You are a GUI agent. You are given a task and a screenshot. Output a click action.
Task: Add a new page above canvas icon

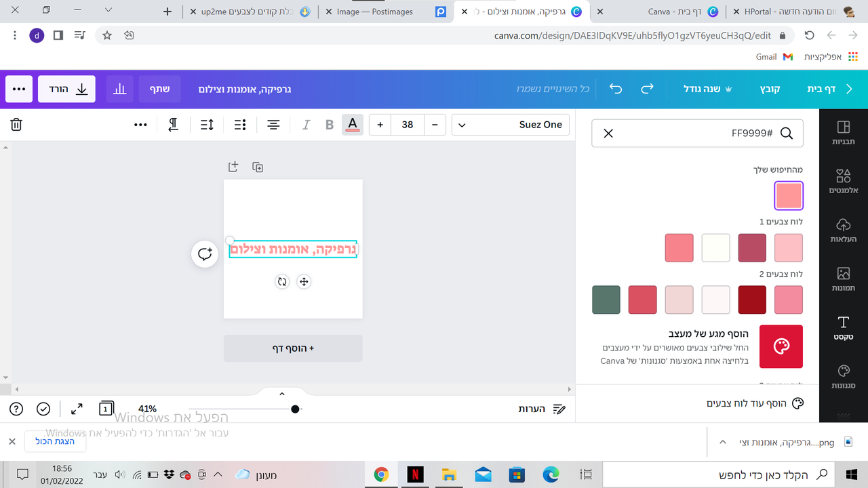click(233, 167)
